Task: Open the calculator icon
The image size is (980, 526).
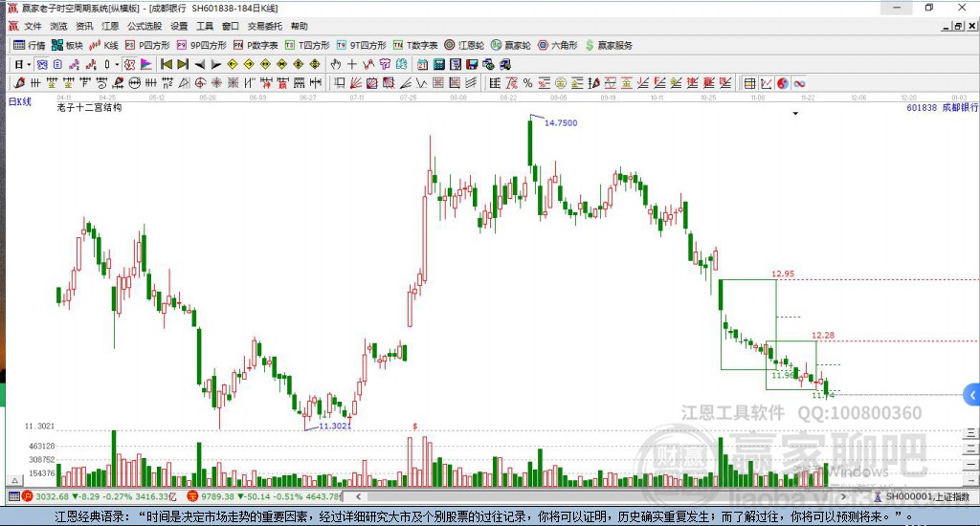Action: pyautogui.click(x=438, y=64)
